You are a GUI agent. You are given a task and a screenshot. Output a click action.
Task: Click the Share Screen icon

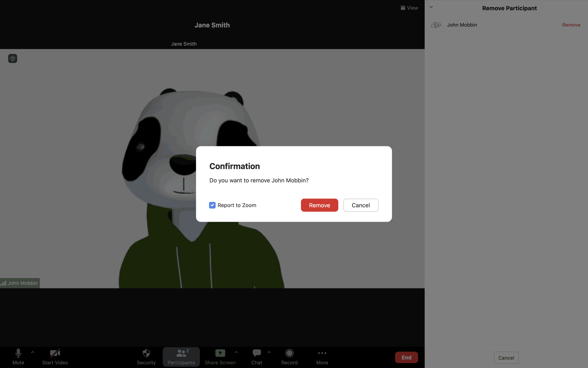[220, 353]
